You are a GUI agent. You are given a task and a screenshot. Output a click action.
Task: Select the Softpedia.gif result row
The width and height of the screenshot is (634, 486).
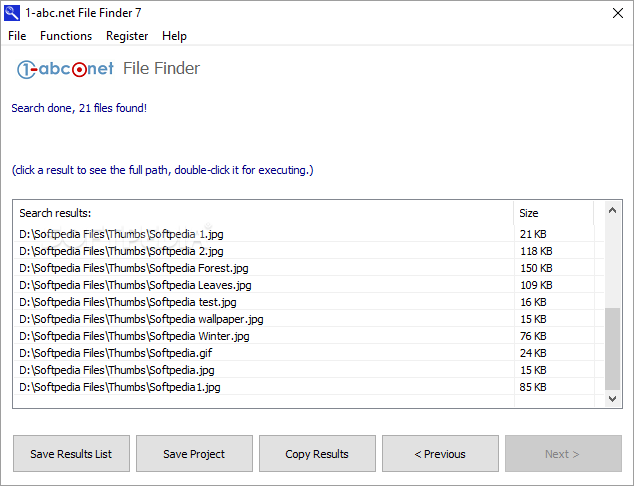309,353
